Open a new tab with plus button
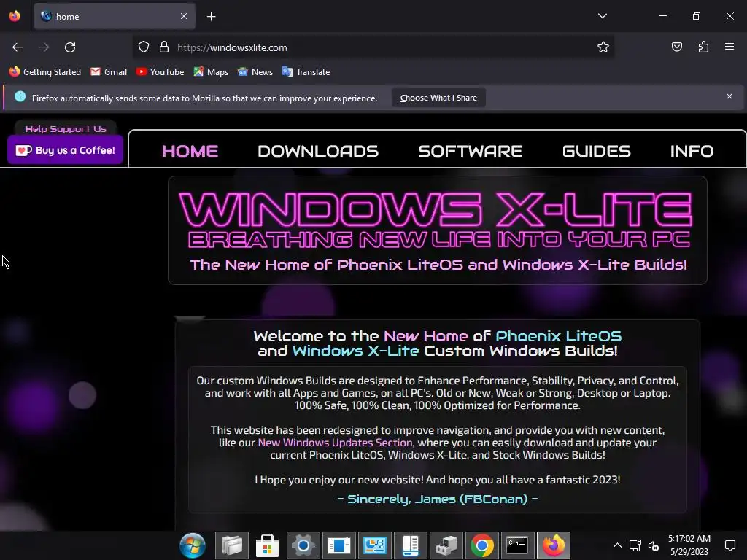Viewport: 747px width, 560px height. coord(211,17)
